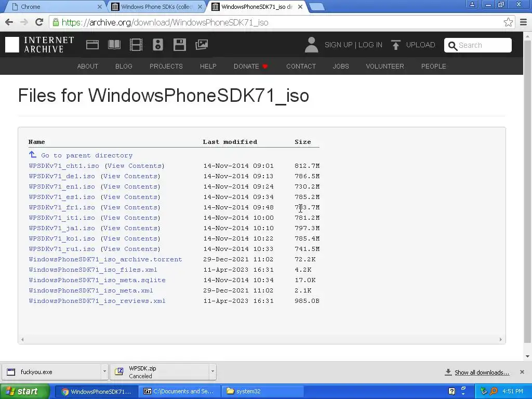Open the JOBS menu item
Viewport: 532px width, 399px height.
pos(341,66)
